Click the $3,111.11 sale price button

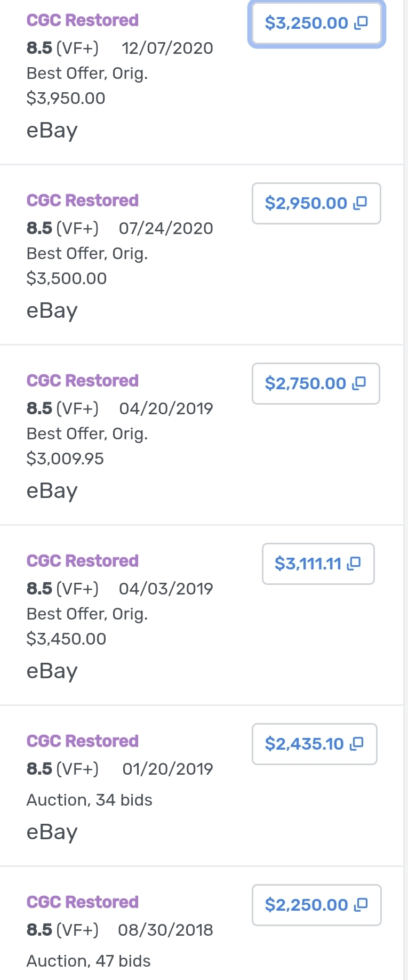pos(318,564)
